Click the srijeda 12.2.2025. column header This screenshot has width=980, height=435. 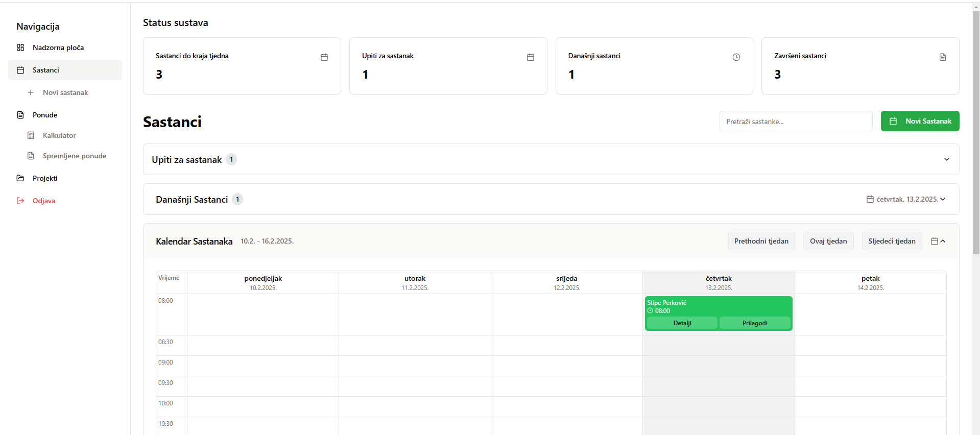567,282
